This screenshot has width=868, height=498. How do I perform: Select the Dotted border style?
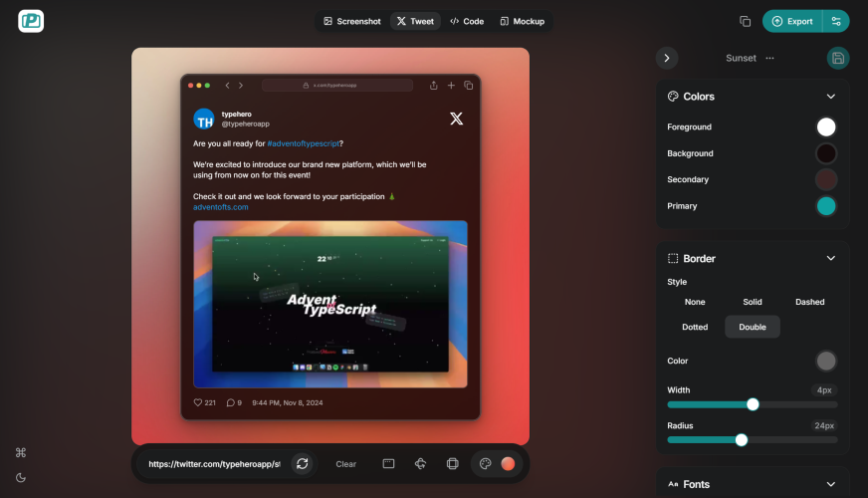tap(695, 327)
